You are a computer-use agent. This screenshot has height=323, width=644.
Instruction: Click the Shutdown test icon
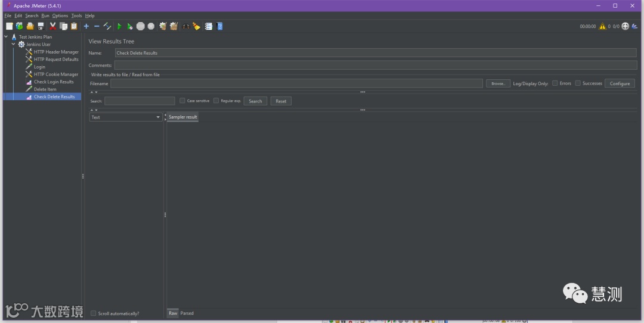[x=151, y=26]
